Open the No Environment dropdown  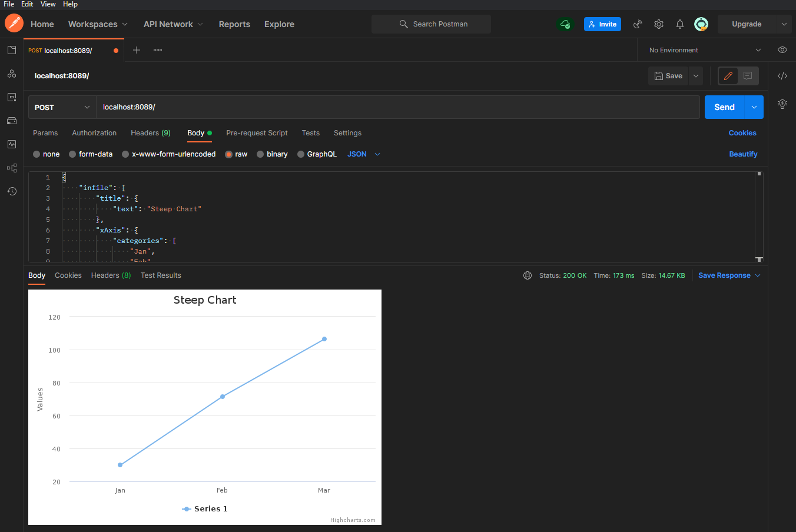click(x=699, y=50)
